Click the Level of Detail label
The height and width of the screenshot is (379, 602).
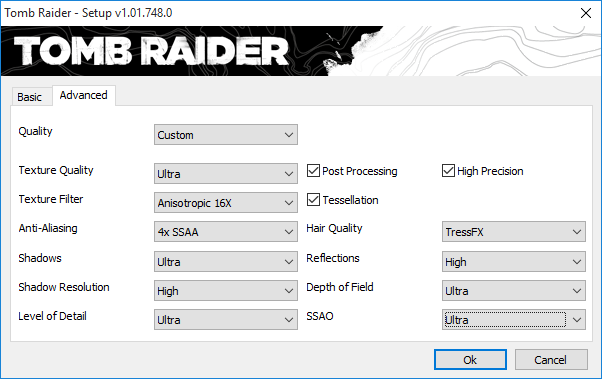point(52,316)
